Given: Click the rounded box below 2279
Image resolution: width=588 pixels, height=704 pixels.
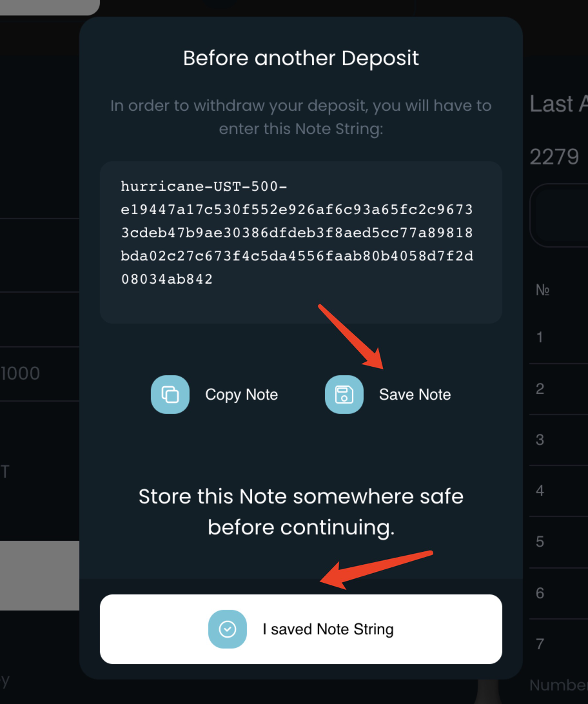Looking at the screenshot, I should pyautogui.click(x=560, y=215).
